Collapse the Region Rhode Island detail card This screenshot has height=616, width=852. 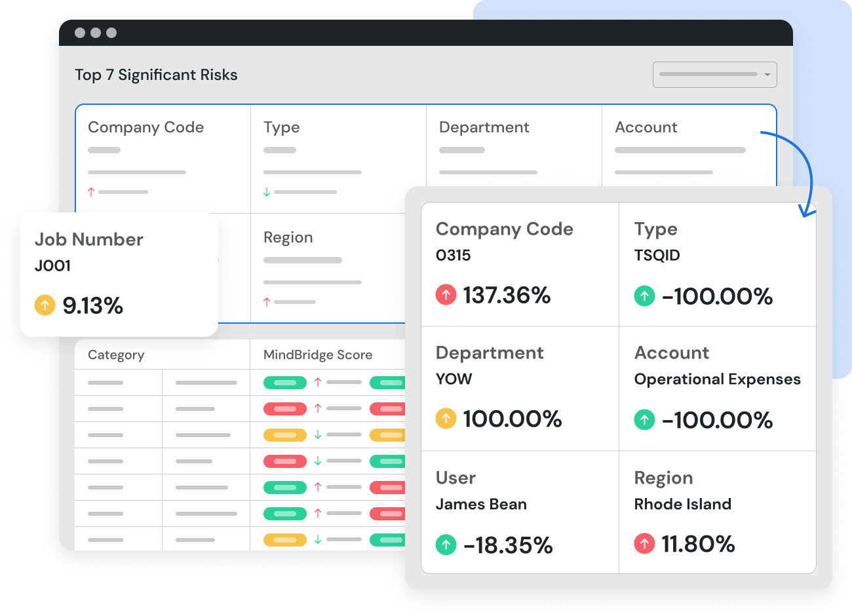[718, 511]
